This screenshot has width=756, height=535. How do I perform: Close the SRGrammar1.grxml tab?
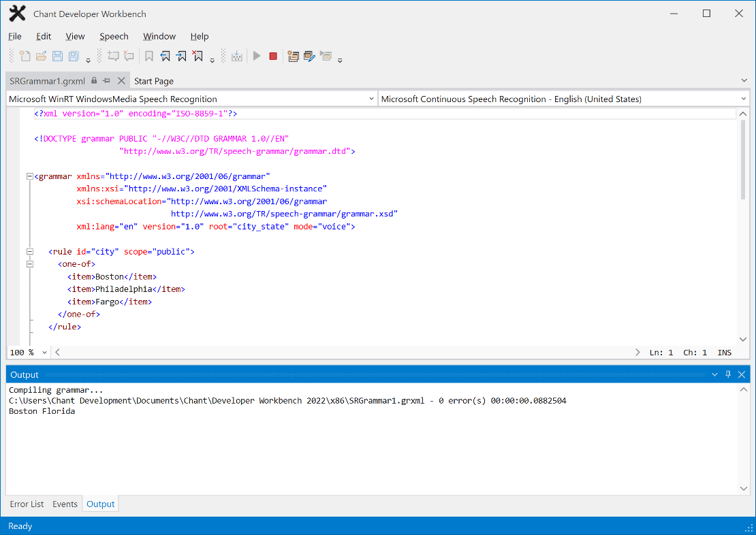point(121,80)
